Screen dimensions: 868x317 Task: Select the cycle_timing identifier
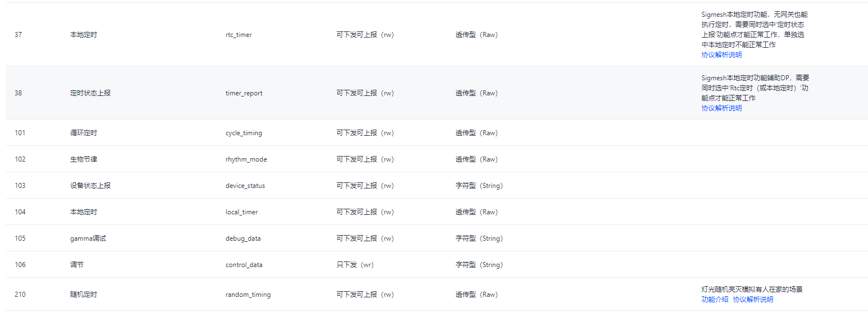pos(244,133)
